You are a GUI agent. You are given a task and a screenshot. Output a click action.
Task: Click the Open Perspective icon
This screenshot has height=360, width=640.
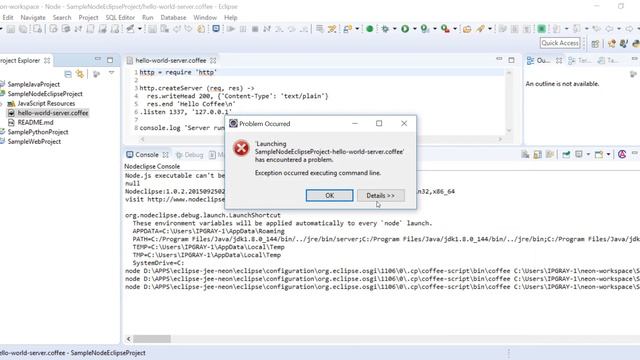(x=596, y=43)
